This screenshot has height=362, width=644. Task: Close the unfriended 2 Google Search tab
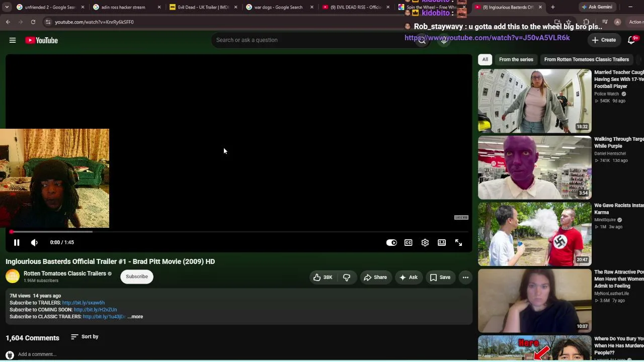(83, 7)
